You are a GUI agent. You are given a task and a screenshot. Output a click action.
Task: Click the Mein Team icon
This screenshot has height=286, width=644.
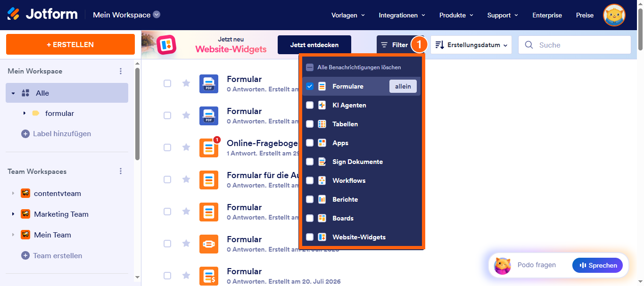pos(25,235)
